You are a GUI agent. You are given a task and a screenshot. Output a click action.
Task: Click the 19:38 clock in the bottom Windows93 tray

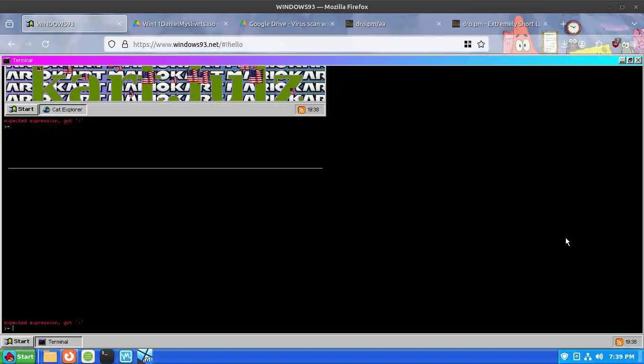(631, 342)
